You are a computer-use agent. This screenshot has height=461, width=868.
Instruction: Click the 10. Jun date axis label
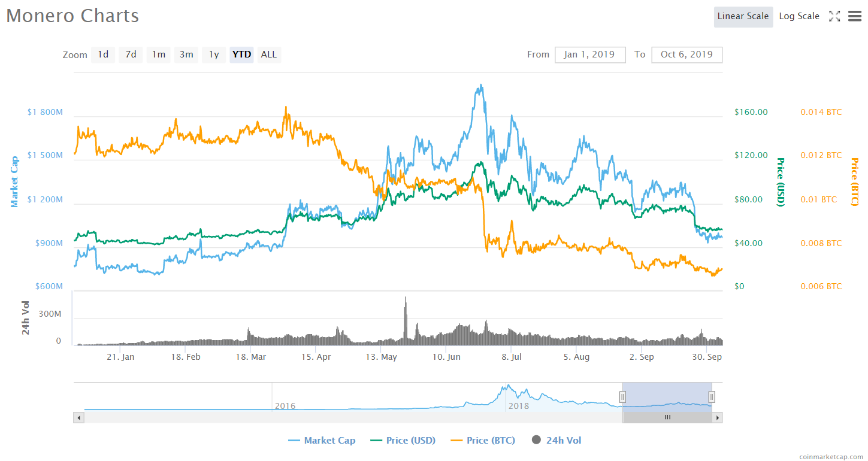click(x=446, y=357)
